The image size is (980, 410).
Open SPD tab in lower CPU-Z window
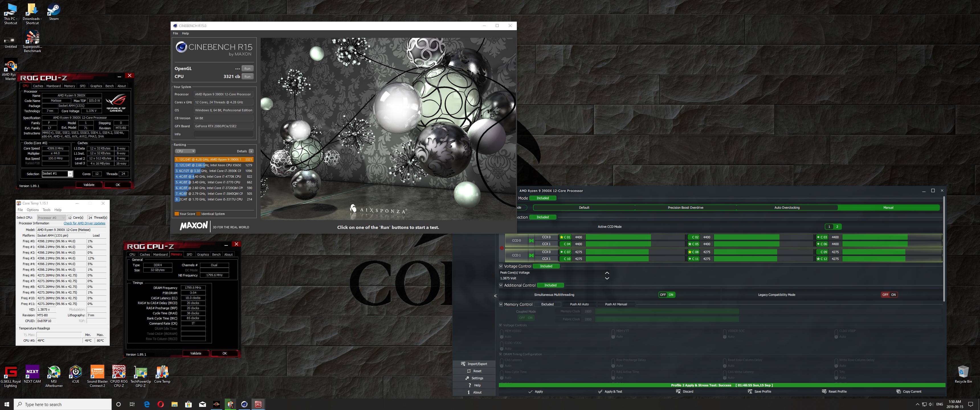pos(189,255)
